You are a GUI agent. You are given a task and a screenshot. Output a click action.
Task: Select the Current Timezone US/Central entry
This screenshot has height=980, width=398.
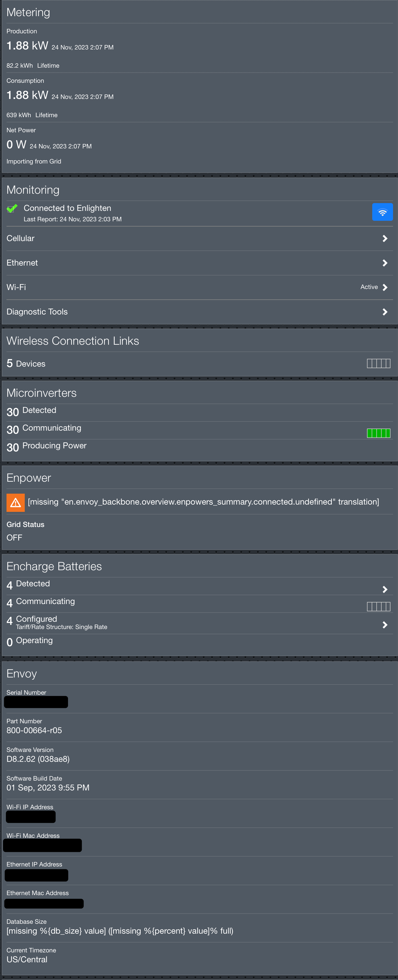27,959
